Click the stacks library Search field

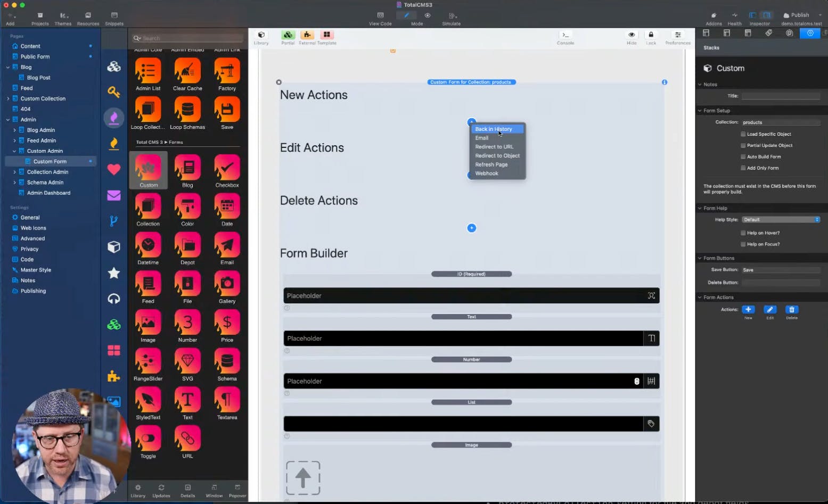click(187, 38)
